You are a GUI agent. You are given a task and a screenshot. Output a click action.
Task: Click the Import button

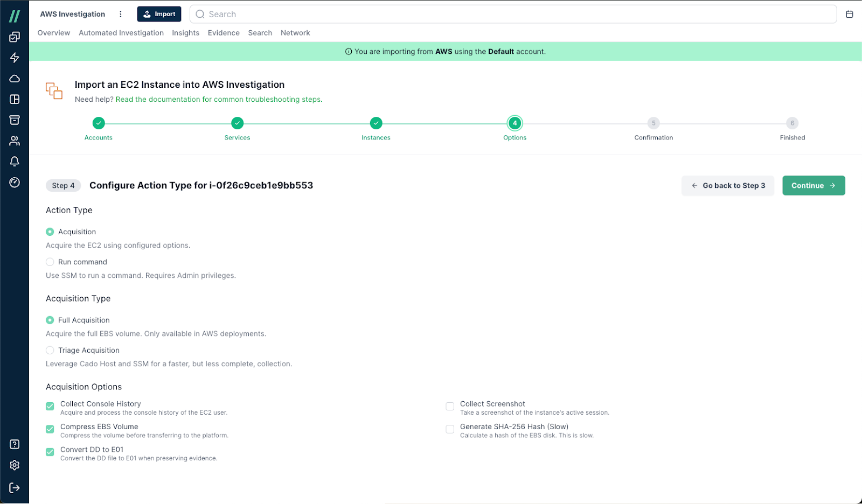pos(159,14)
